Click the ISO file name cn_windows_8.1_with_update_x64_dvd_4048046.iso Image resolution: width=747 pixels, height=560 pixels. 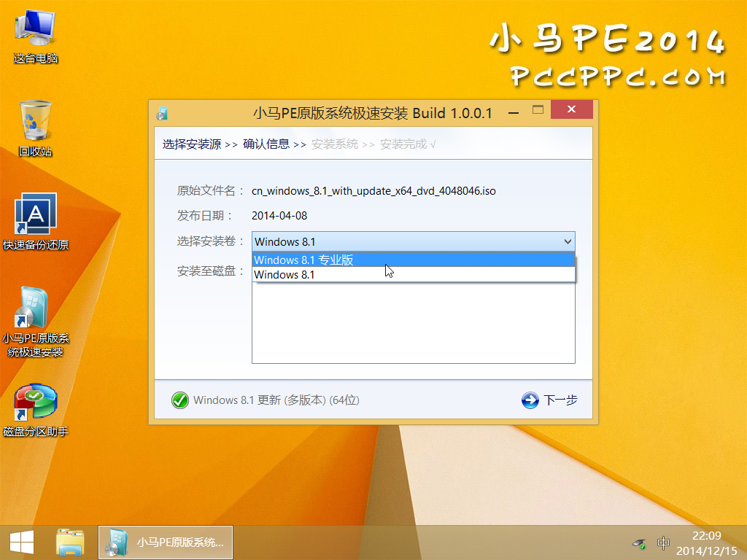point(373,191)
